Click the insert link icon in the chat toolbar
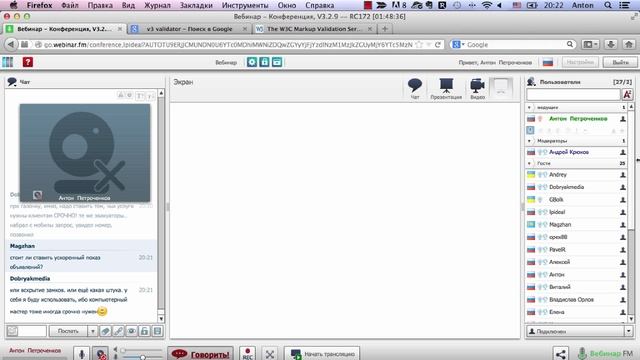 118,331
